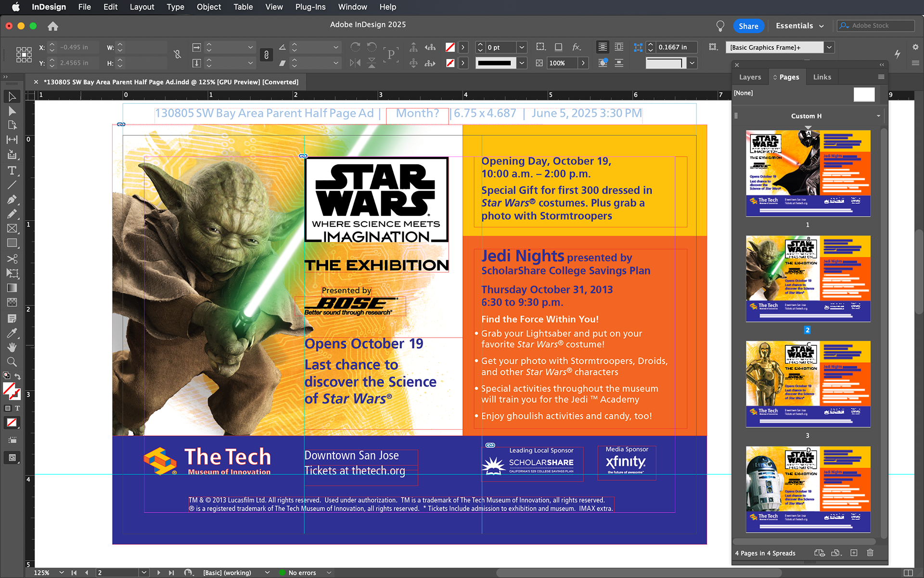Select the Type tool

pos(12,171)
